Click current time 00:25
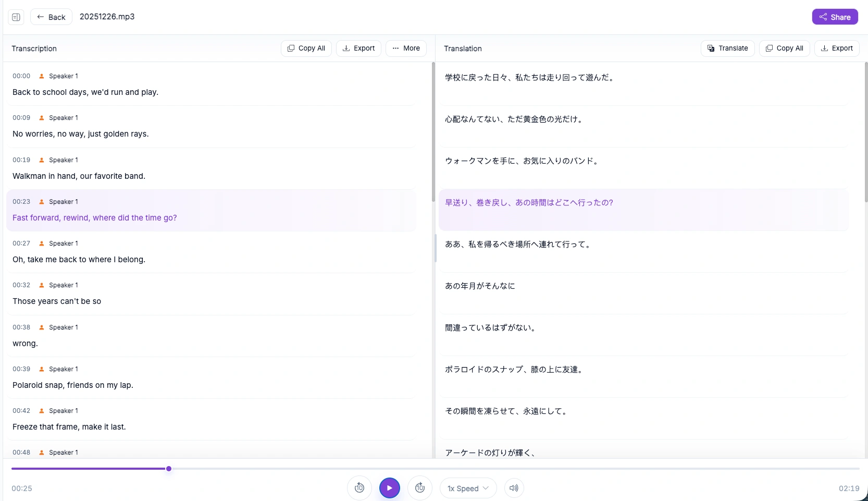 tap(22, 488)
